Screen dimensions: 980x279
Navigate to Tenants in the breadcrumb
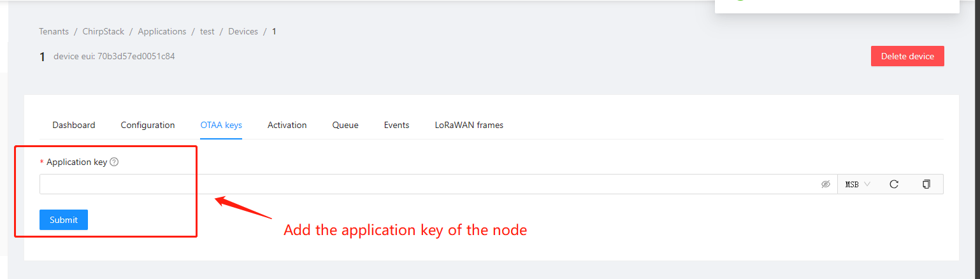(54, 31)
